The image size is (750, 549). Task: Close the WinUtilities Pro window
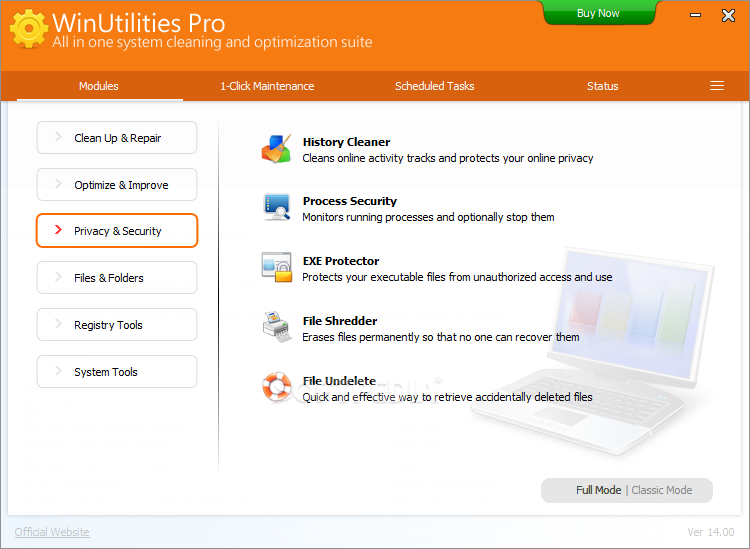click(728, 15)
